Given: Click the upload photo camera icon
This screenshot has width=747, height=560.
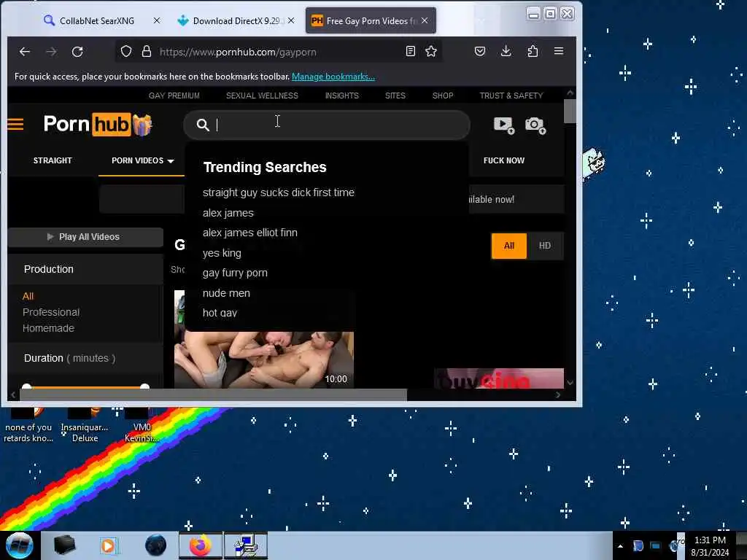Looking at the screenshot, I should coord(535,125).
